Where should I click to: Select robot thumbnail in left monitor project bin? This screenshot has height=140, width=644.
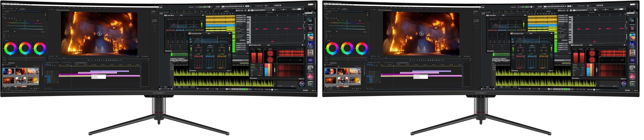point(21,80)
